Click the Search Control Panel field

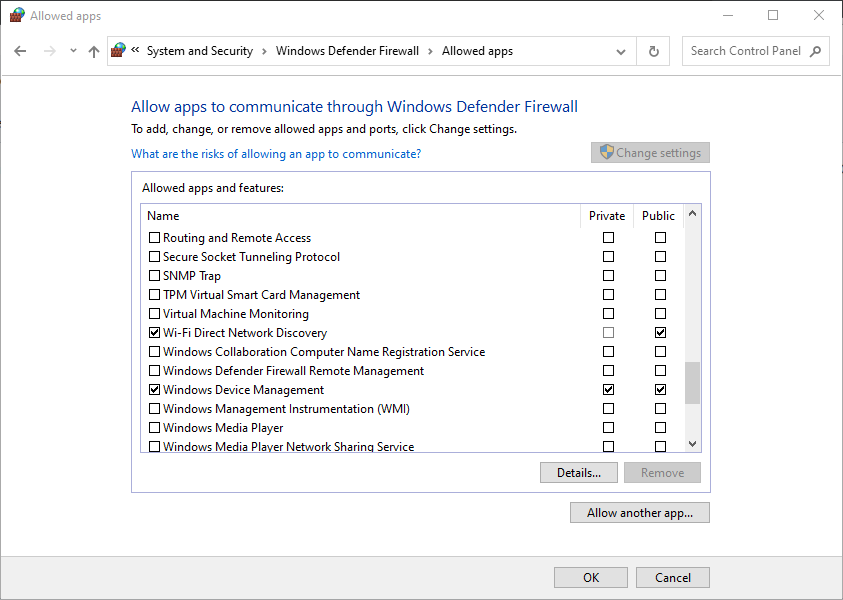pos(745,51)
